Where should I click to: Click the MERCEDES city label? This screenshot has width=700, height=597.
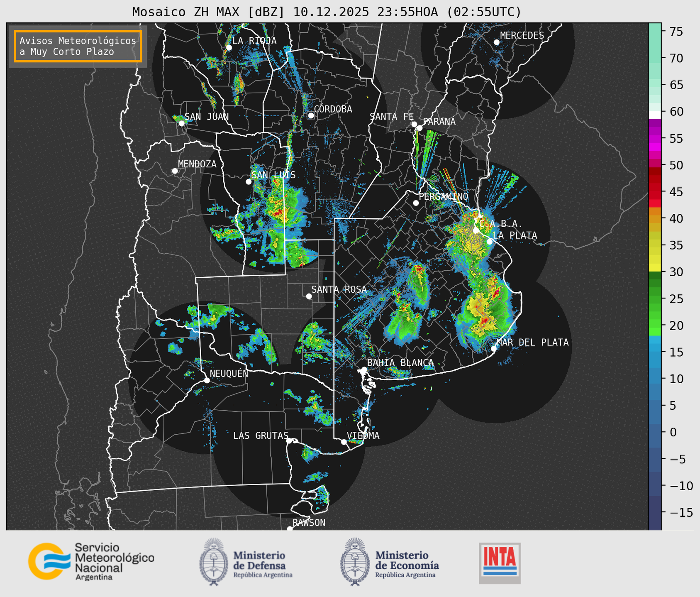tap(522, 36)
